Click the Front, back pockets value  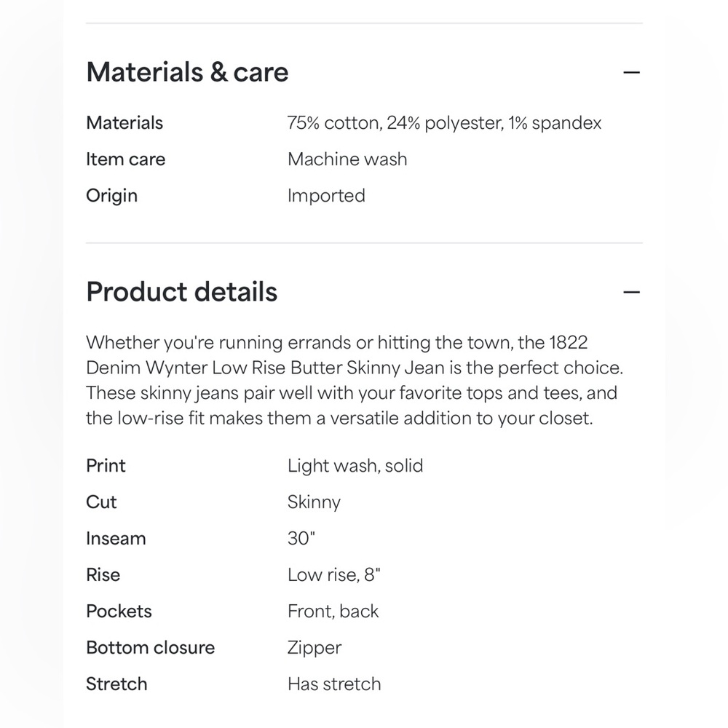pyautogui.click(x=333, y=612)
